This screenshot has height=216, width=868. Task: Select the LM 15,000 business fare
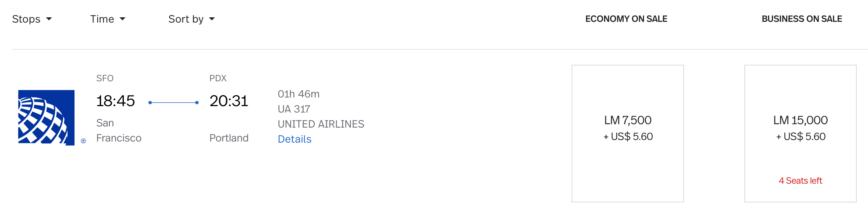click(801, 134)
